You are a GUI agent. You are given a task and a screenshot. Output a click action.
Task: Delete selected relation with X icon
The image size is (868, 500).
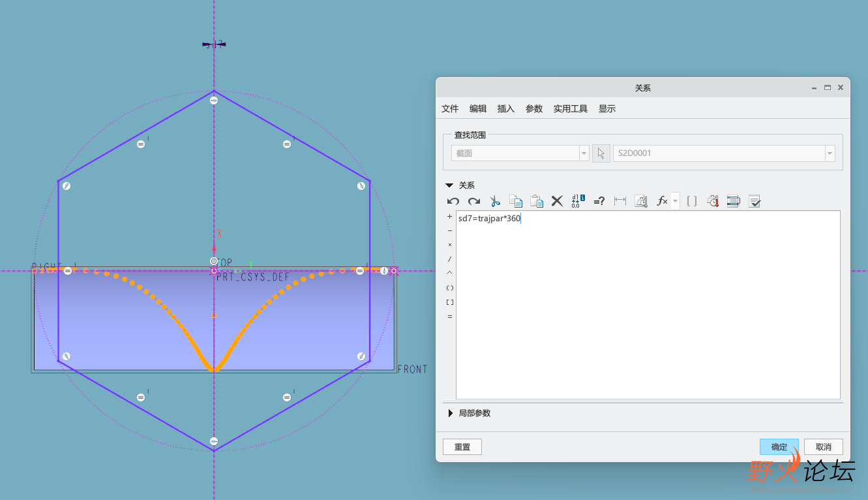557,202
